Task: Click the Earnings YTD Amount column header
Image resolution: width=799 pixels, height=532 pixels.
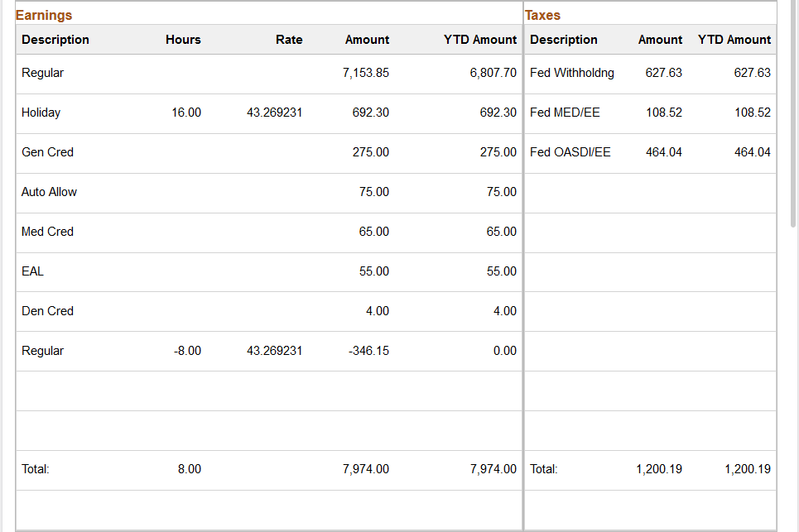Action: pos(480,40)
